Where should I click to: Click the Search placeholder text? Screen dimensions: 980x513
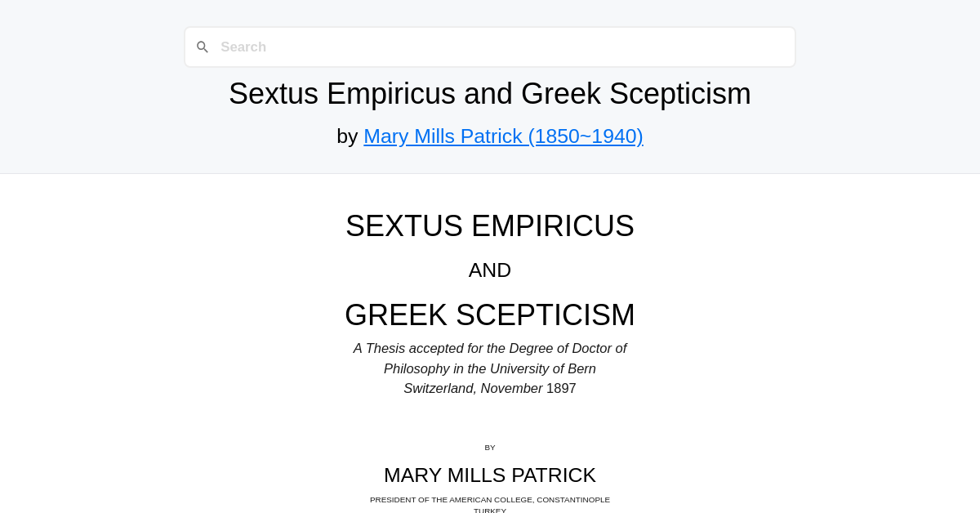click(x=243, y=47)
